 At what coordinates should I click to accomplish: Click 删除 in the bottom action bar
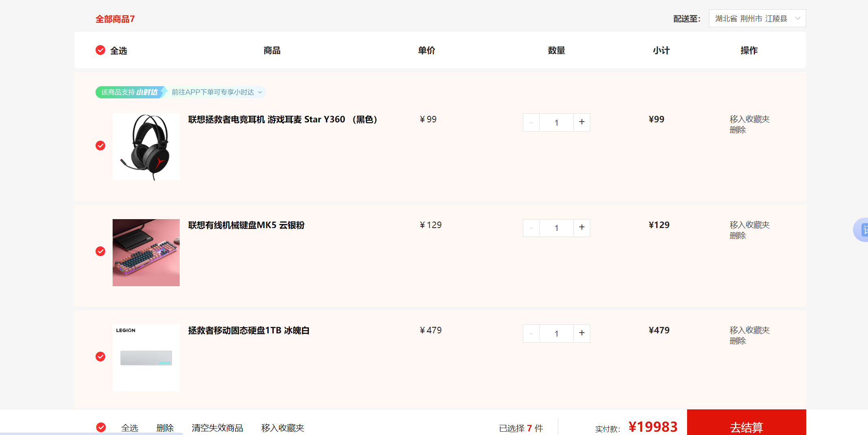click(165, 428)
